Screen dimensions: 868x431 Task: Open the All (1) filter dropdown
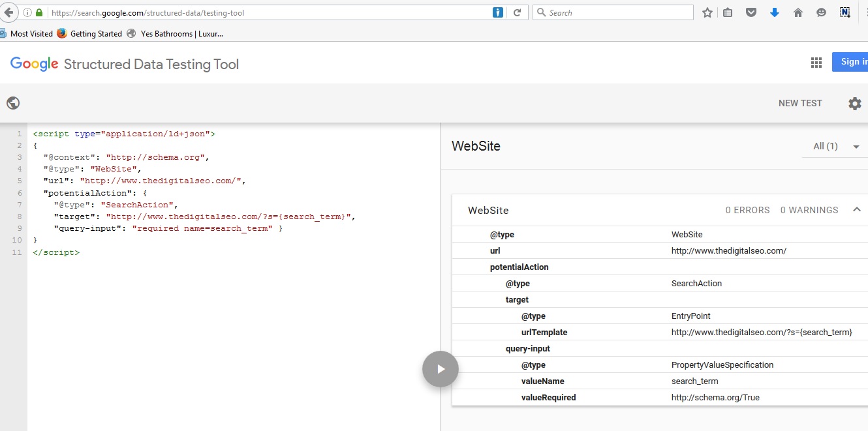pos(836,146)
